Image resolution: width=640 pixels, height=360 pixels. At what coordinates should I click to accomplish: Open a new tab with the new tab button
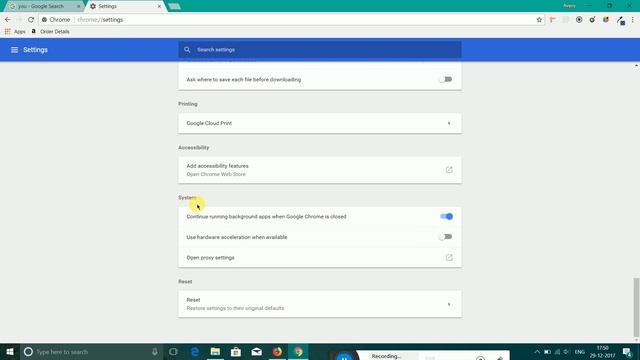click(x=175, y=7)
